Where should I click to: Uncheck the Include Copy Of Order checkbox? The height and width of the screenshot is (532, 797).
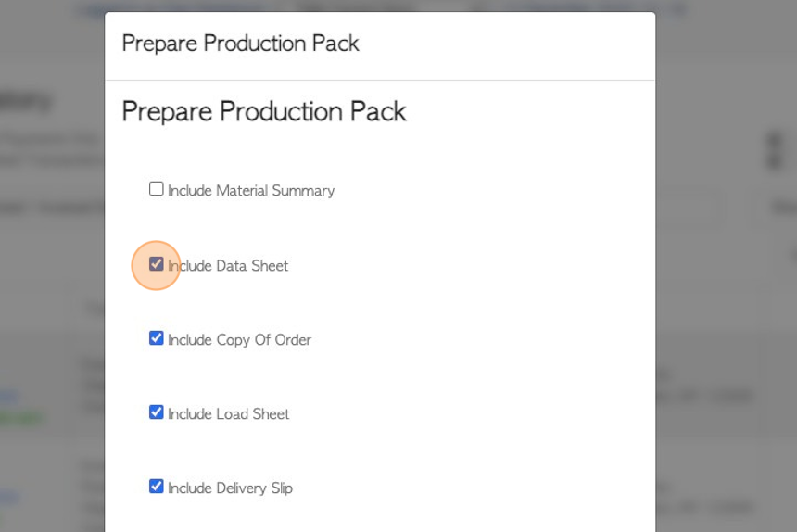pos(156,338)
